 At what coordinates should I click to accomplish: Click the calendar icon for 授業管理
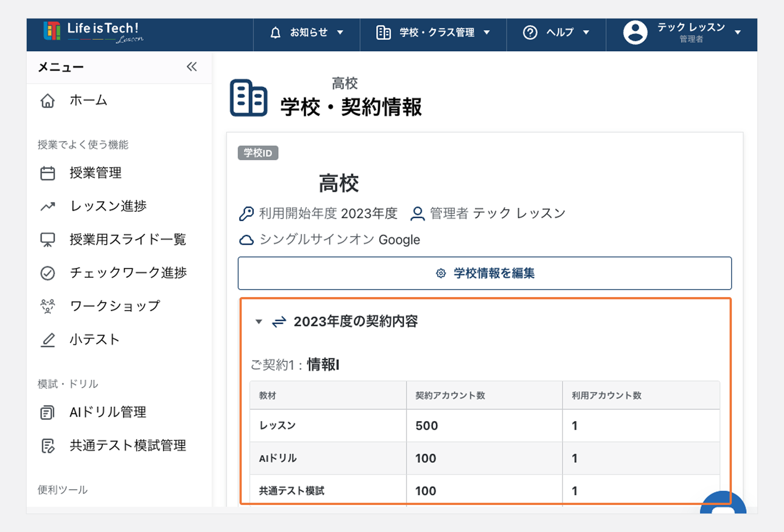click(x=47, y=173)
